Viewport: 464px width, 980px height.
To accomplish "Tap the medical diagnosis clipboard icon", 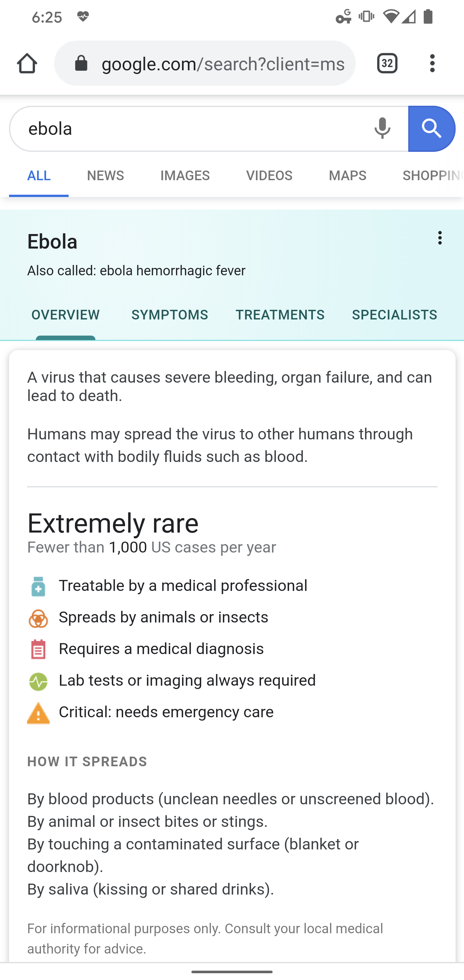I will [x=38, y=649].
